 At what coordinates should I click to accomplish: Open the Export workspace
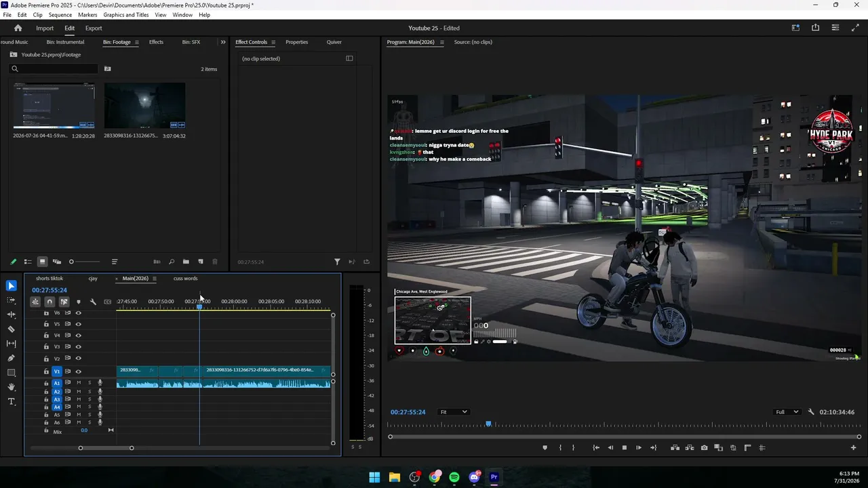[94, 28]
